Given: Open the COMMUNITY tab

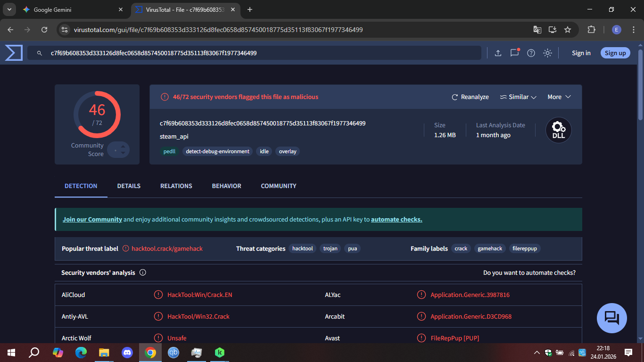Looking at the screenshot, I should pyautogui.click(x=279, y=186).
